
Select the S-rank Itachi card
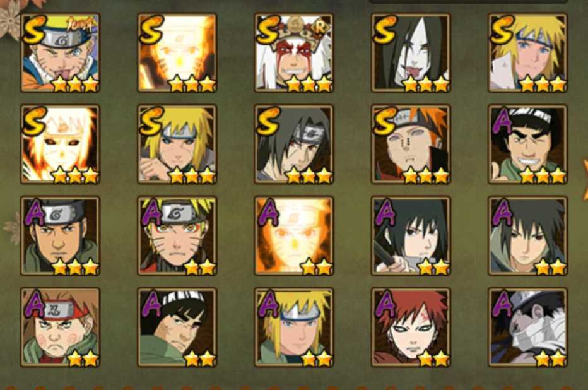point(293,145)
